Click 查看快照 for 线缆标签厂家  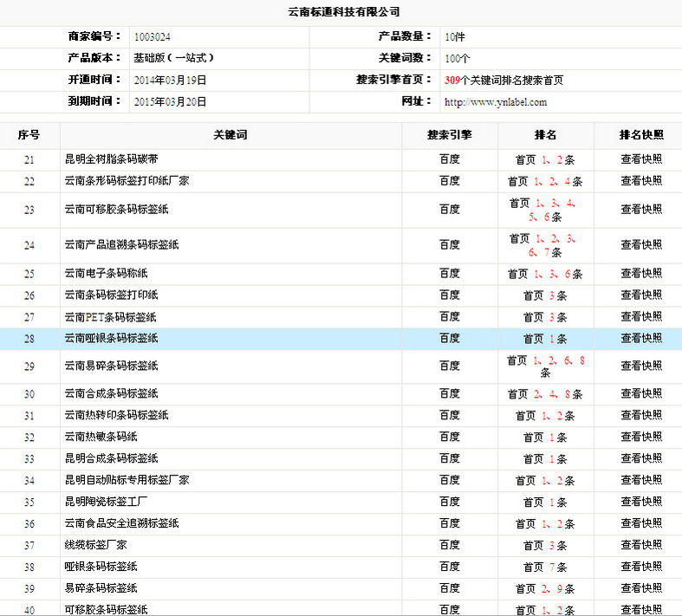(641, 545)
